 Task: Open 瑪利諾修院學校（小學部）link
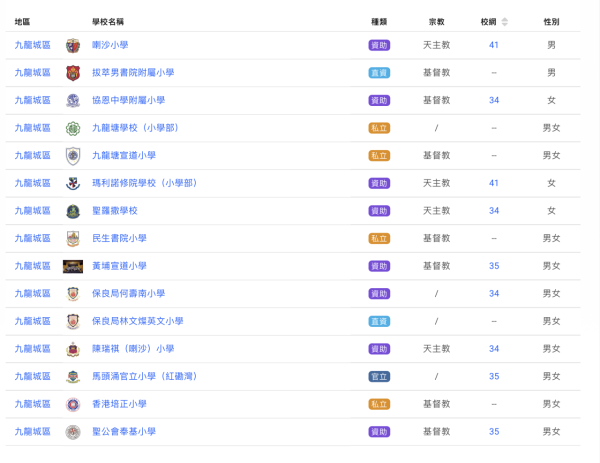(145, 183)
